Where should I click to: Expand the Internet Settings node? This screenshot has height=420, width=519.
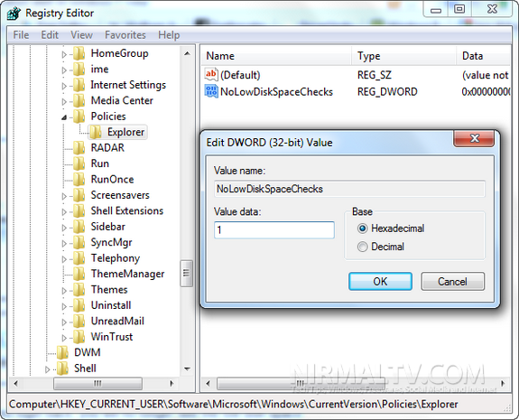[x=64, y=86]
